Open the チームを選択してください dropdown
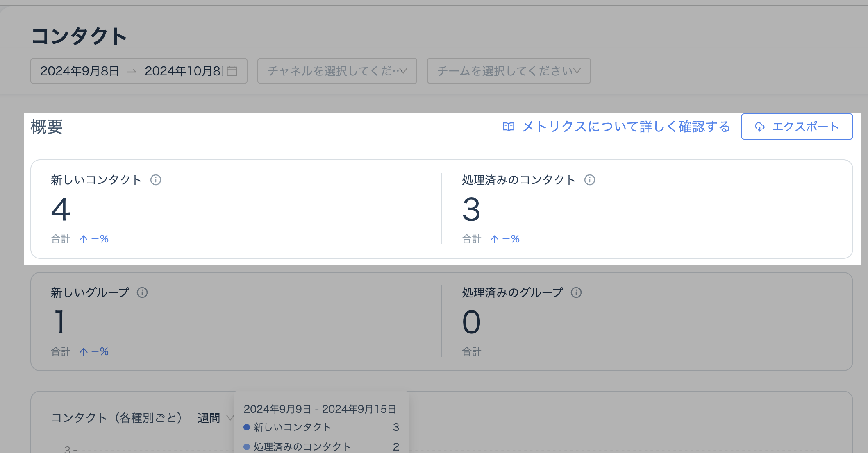The image size is (868, 453). pos(509,71)
